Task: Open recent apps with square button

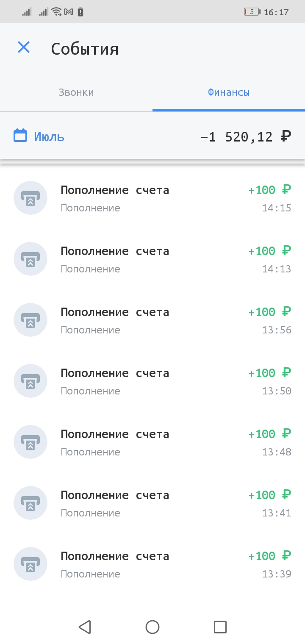Action: [220, 627]
